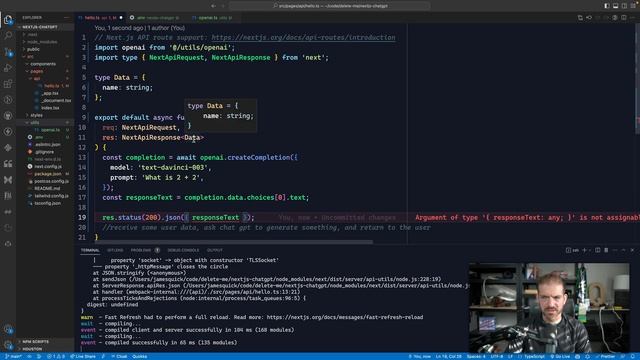Expand the node_modules folder
Viewport: 640px width, 360px height.
point(45,42)
